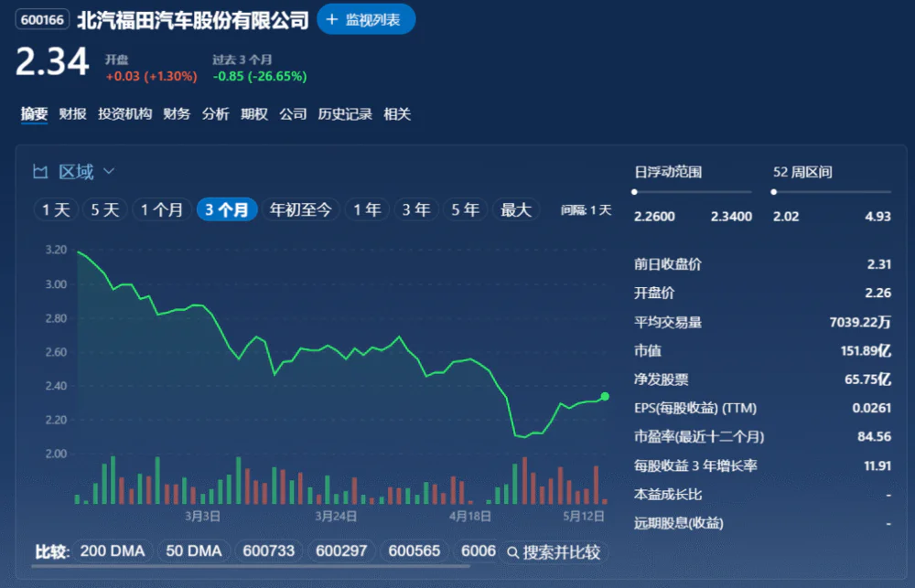
Task: Open the 间隔: 1天 interval selector
Action: (587, 210)
